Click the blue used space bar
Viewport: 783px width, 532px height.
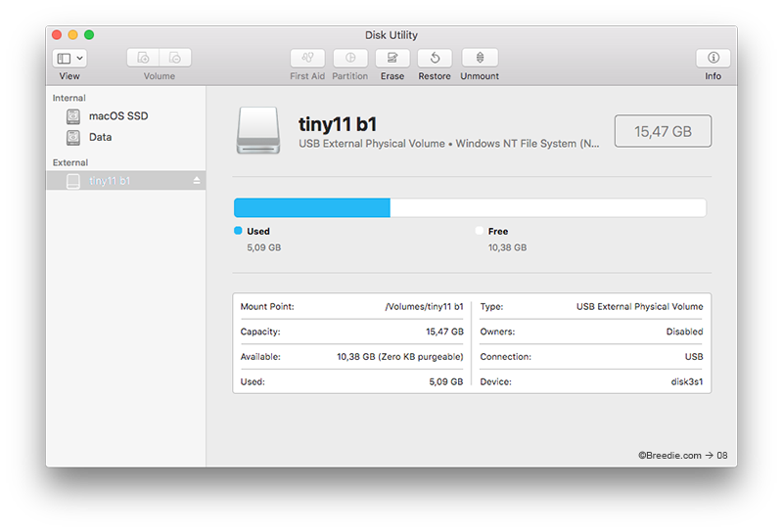point(312,207)
